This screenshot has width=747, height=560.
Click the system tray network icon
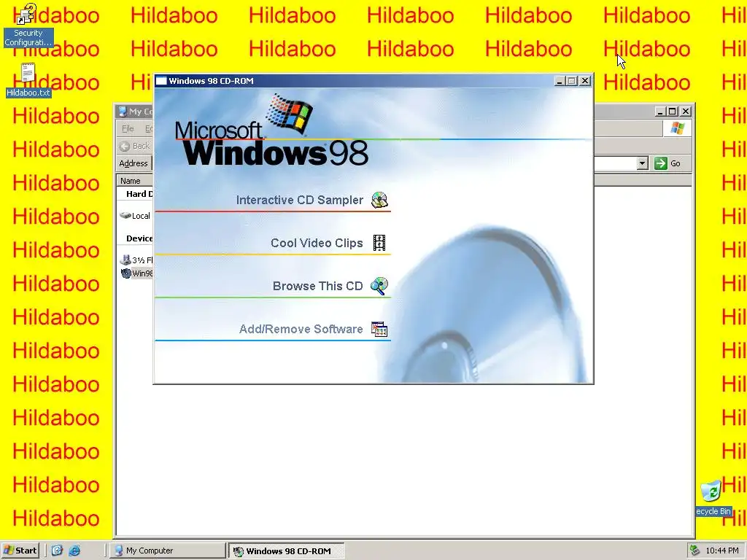point(695,551)
